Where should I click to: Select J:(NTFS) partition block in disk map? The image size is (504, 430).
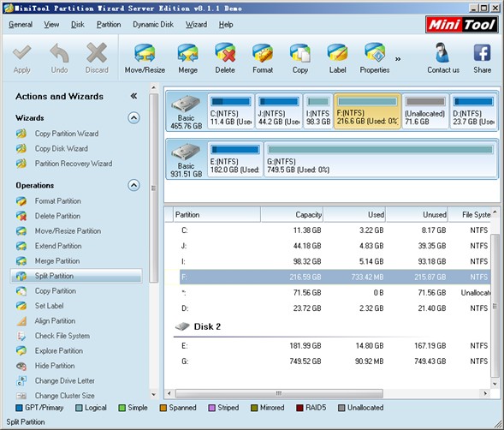click(x=279, y=111)
